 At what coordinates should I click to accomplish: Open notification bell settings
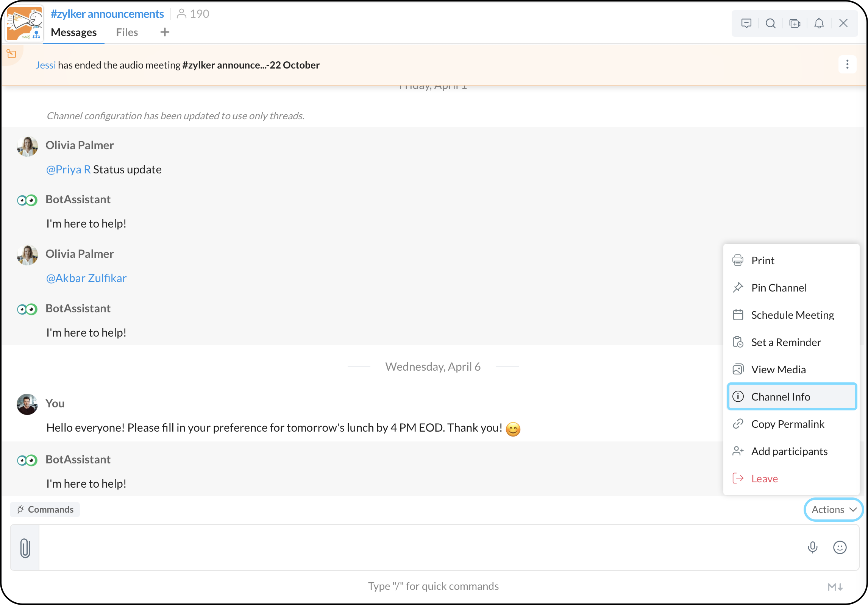point(819,23)
